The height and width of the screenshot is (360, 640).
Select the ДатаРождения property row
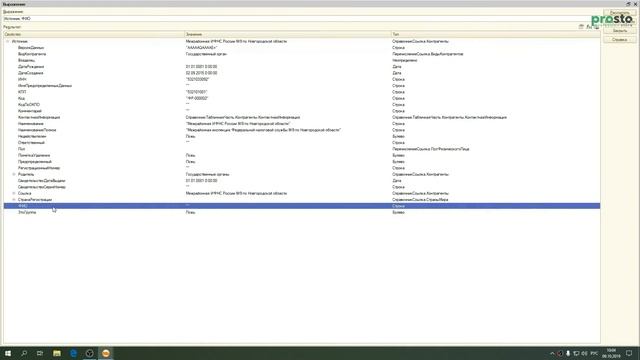click(x=302, y=67)
